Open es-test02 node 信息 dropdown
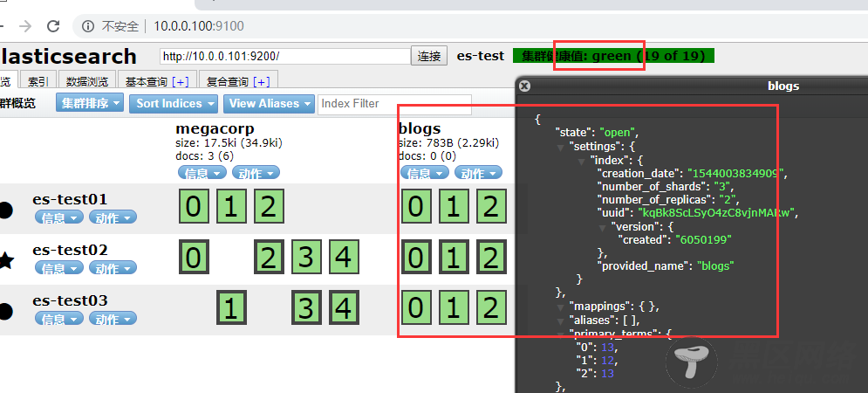This screenshot has height=393, width=868. [59, 268]
